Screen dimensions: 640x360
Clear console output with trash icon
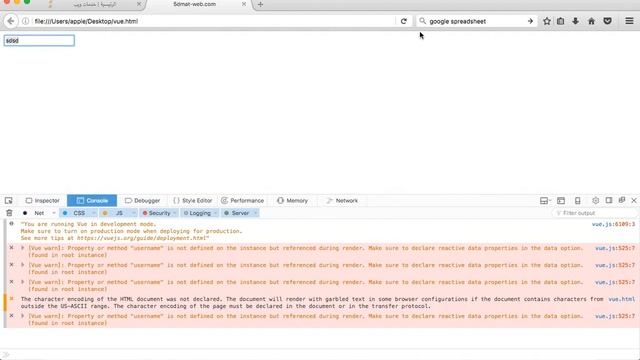coord(9,213)
